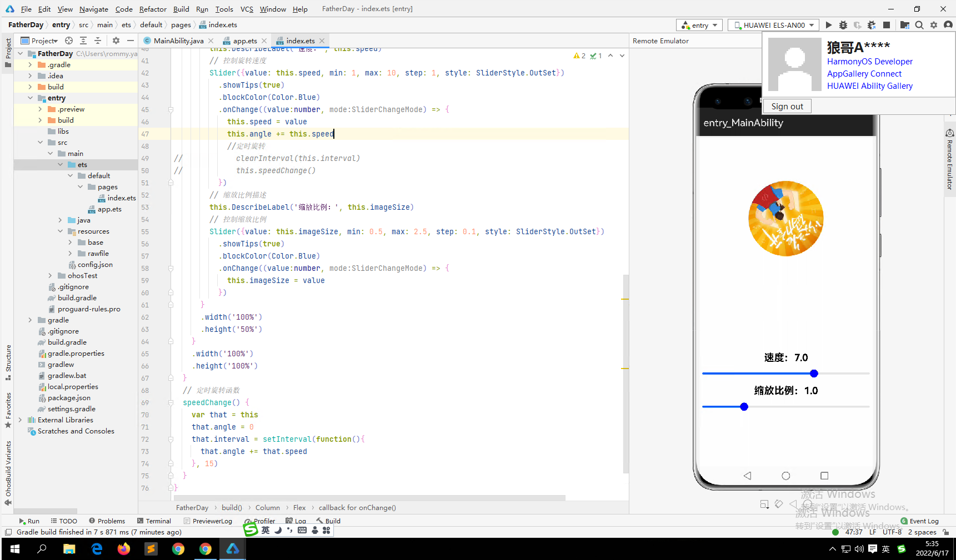Open config.json in project tree
Viewport: 956px width, 560px height.
pyautogui.click(x=90, y=265)
